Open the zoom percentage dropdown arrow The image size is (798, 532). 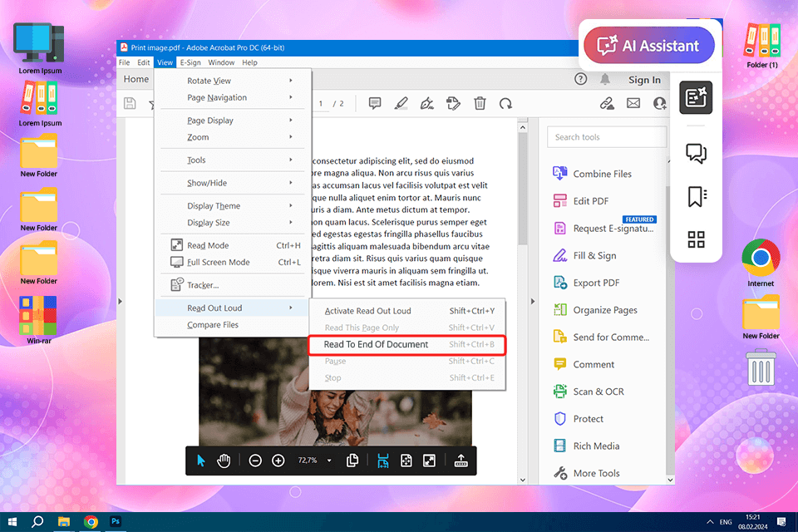click(x=329, y=461)
